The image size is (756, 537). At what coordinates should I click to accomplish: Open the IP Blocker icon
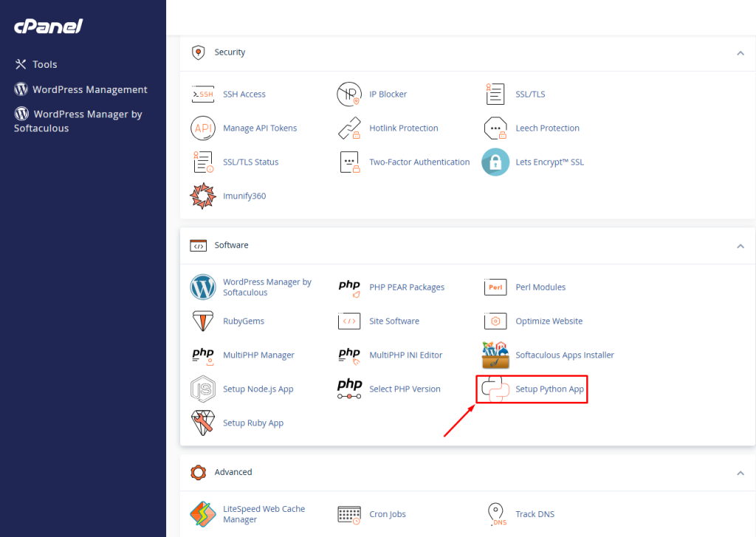[x=348, y=94]
